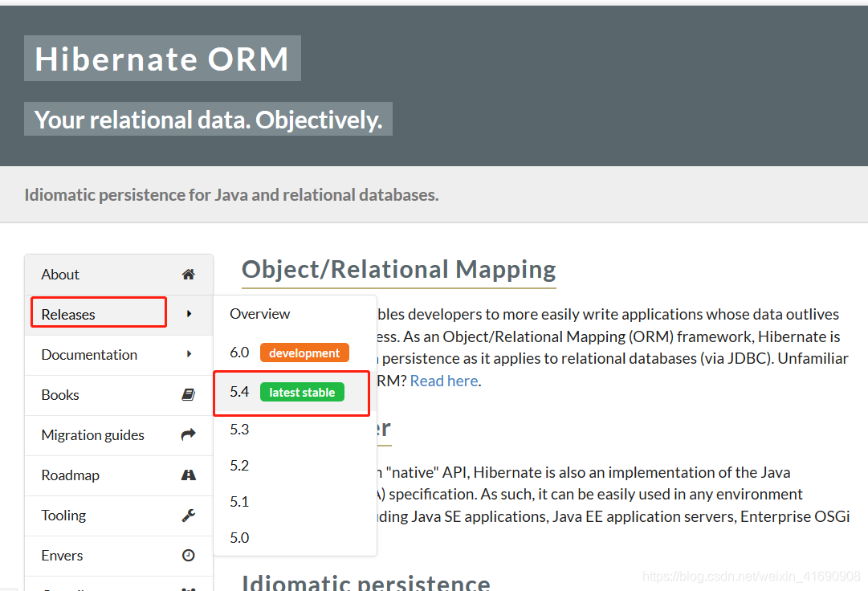The height and width of the screenshot is (591, 868).
Task: Click the clock icon beside Envers
Action: pyautogui.click(x=188, y=555)
